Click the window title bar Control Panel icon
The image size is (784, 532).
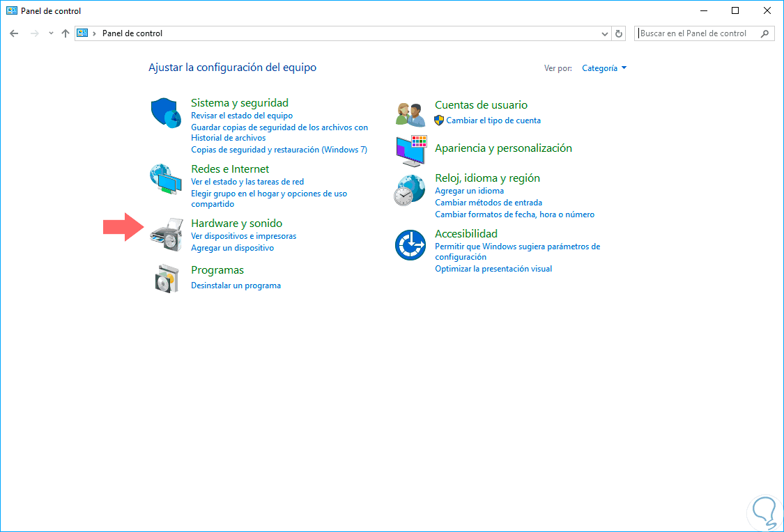12,10
